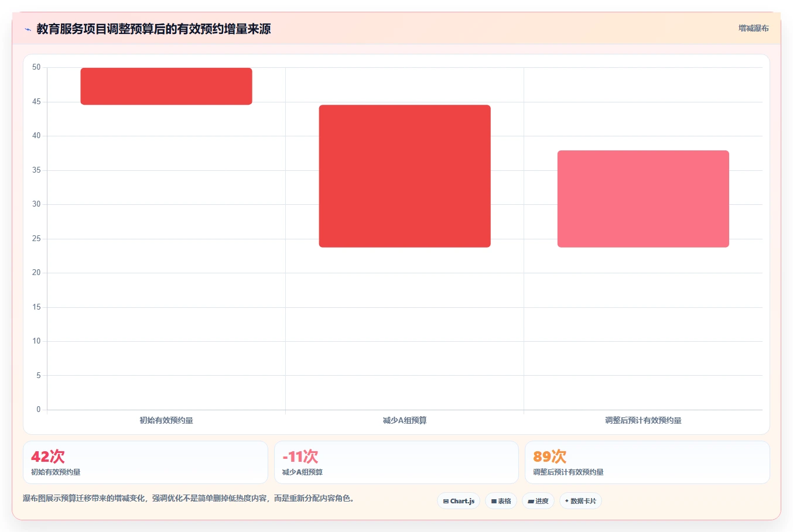
Task: Click x-axis label 减少A组预算
Action: pyautogui.click(x=405, y=420)
